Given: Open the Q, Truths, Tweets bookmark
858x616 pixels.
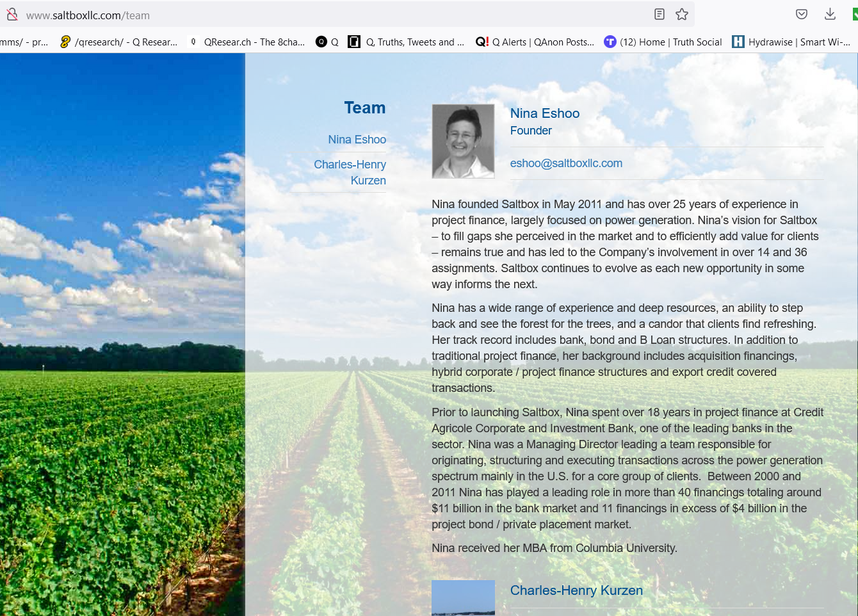Looking at the screenshot, I should [406, 42].
